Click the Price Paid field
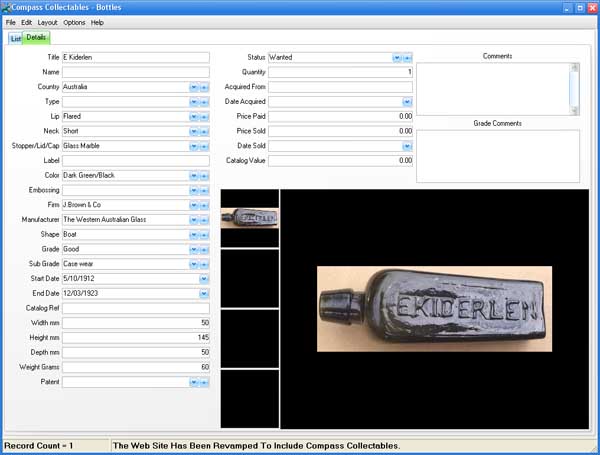This screenshot has width=600, height=455. [x=340, y=117]
